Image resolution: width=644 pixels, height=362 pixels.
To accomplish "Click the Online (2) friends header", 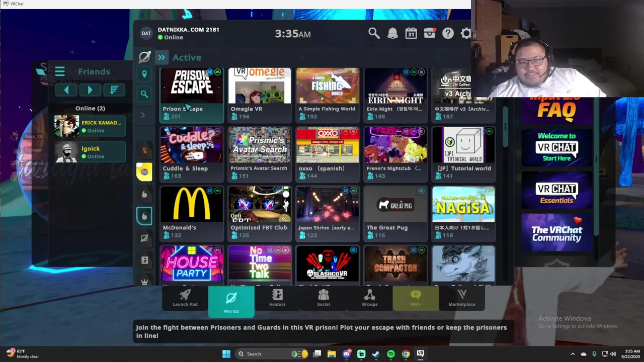I will click(90, 108).
